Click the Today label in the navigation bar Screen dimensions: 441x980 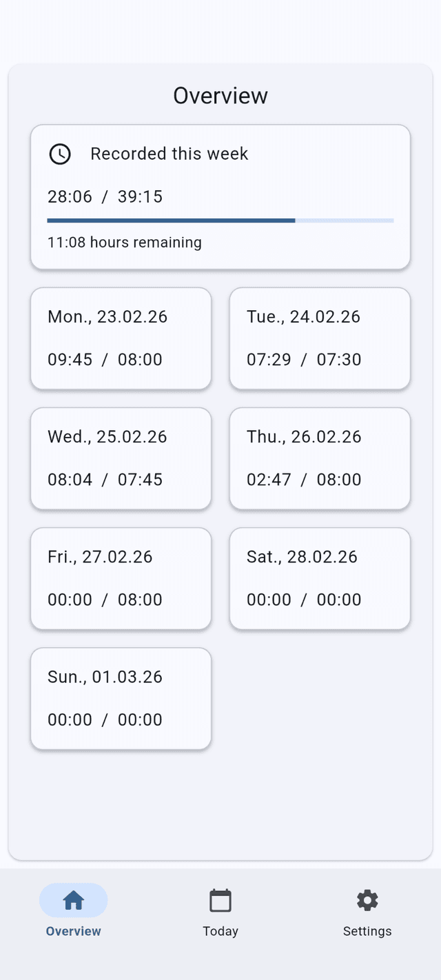220,931
